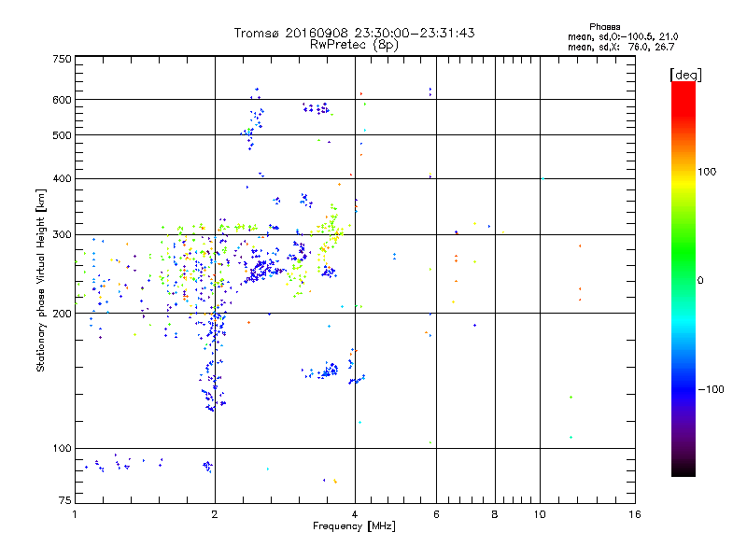Click the colorbar tick label '0'
Screen dimensions: 747x560
click(700, 281)
